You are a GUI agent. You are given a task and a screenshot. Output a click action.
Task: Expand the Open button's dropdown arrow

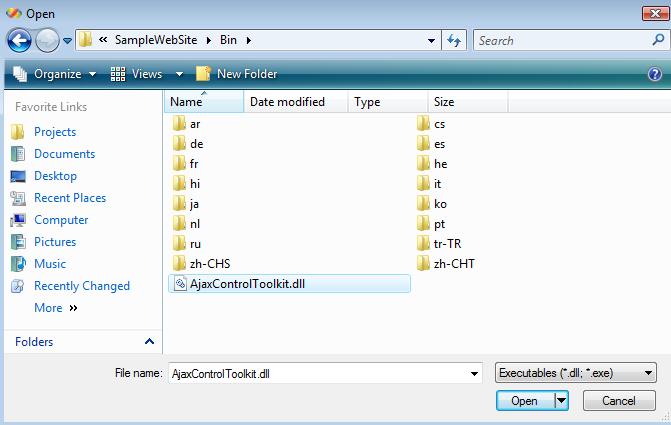tap(561, 401)
